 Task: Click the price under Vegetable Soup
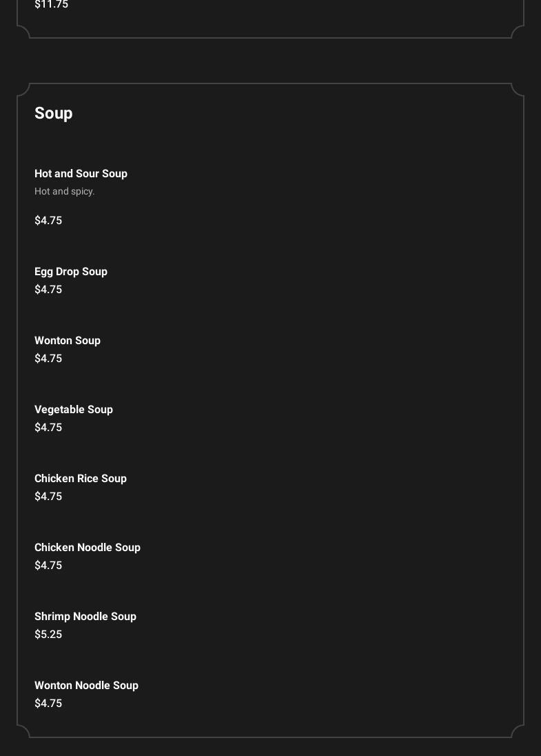[x=48, y=428]
